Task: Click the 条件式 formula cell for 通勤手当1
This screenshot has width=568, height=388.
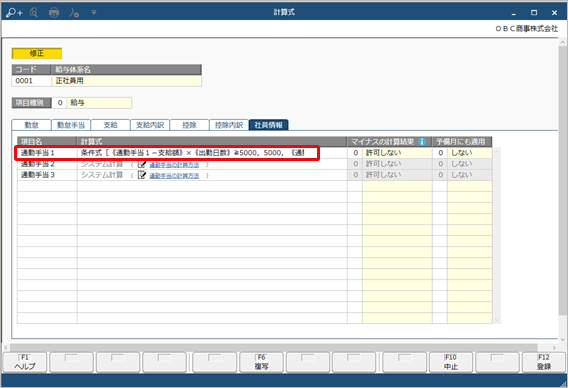Action: (212, 153)
